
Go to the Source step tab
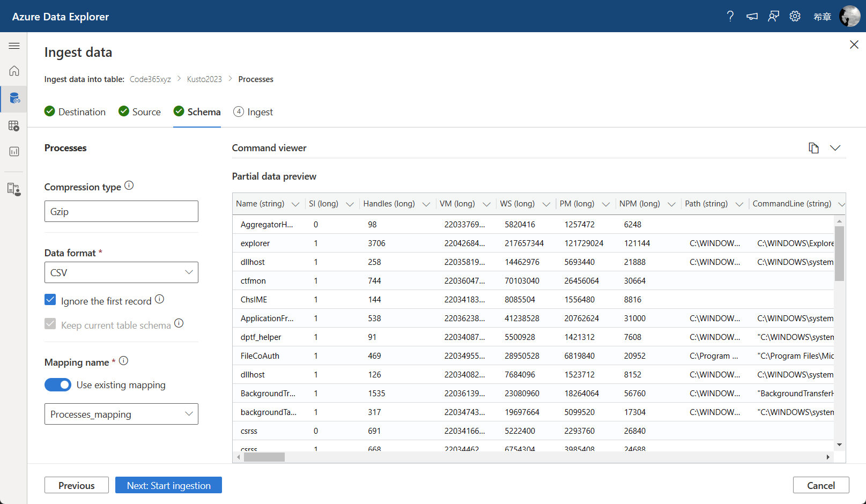point(139,112)
